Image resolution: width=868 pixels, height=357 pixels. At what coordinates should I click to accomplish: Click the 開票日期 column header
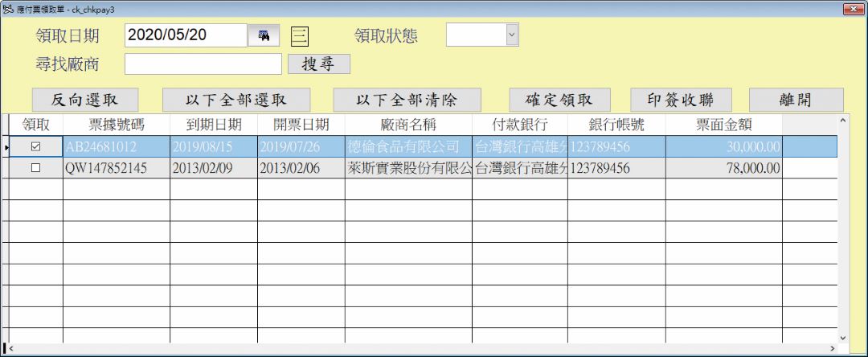[301, 125]
